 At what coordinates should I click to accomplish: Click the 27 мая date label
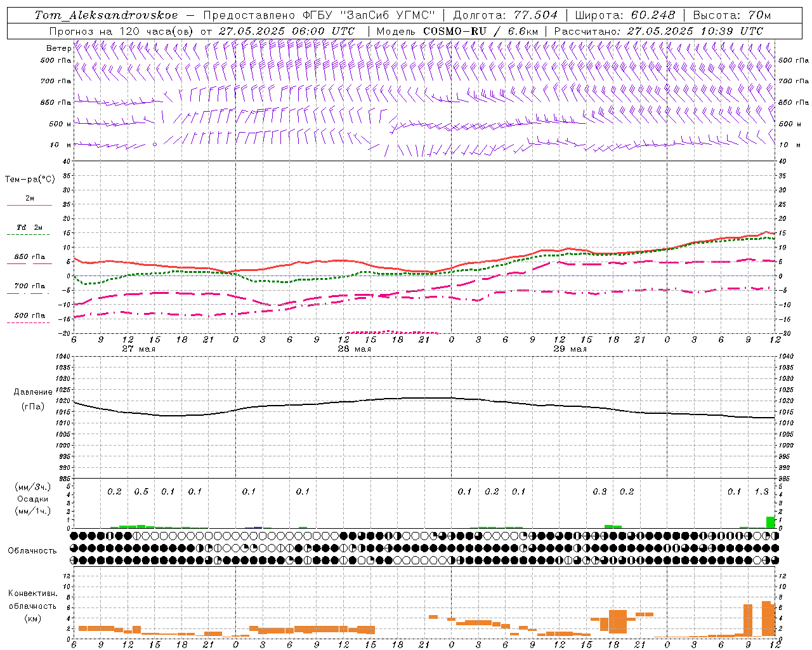click(x=139, y=349)
